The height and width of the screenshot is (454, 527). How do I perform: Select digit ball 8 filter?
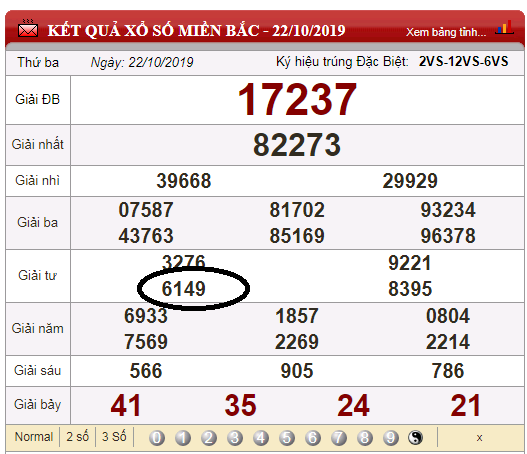(365, 438)
